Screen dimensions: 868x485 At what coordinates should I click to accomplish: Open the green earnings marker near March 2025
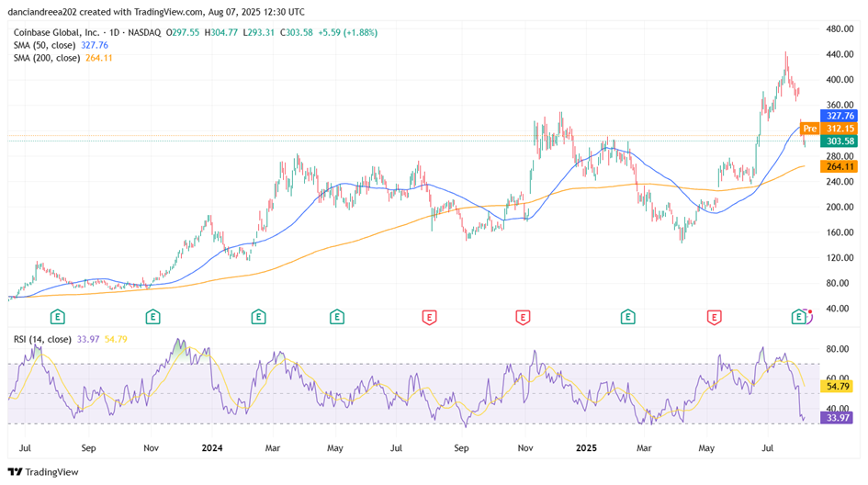627,317
